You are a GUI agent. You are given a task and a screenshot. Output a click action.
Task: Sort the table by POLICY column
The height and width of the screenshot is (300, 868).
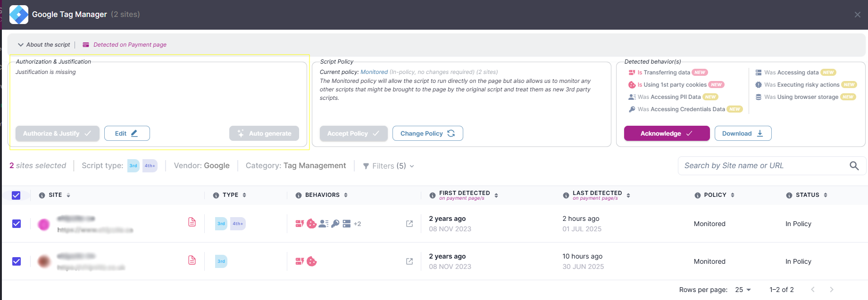pos(733,195)
